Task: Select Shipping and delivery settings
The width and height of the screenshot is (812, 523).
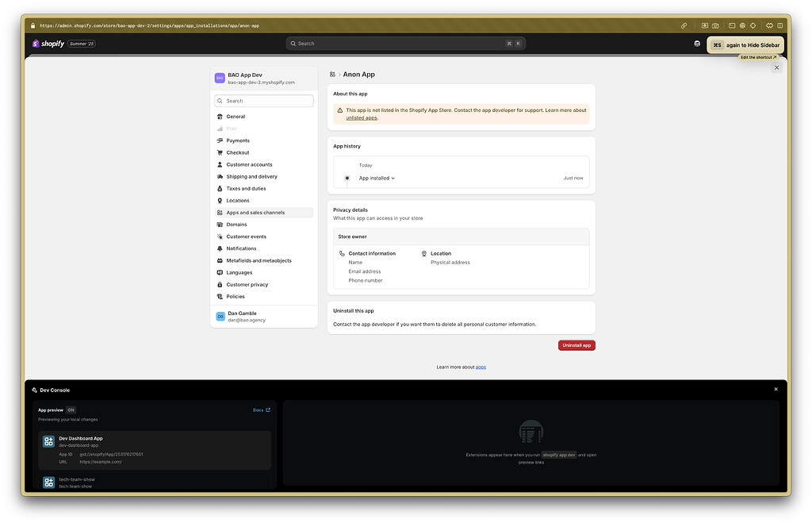Action: tap(248, 176)
